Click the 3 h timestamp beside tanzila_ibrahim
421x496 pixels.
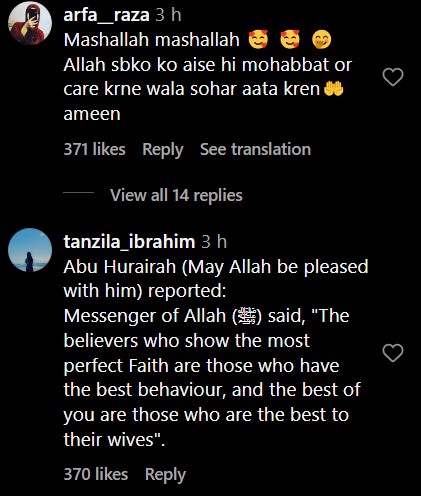[214, 242]
